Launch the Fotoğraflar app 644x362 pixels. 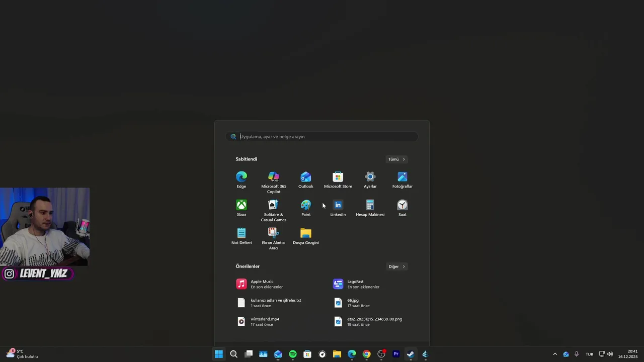pos(403,180)
